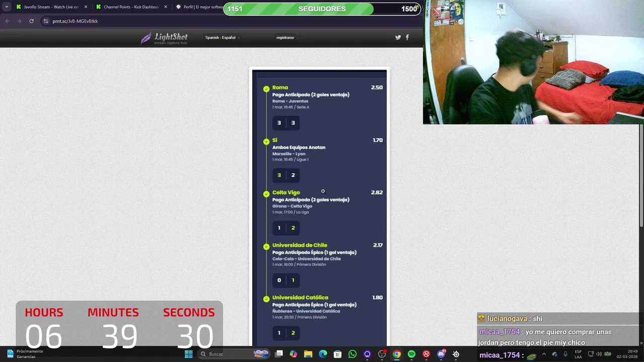Click the Roma bet selection title
The image size is (644, 362).
(x=280, y=87)
